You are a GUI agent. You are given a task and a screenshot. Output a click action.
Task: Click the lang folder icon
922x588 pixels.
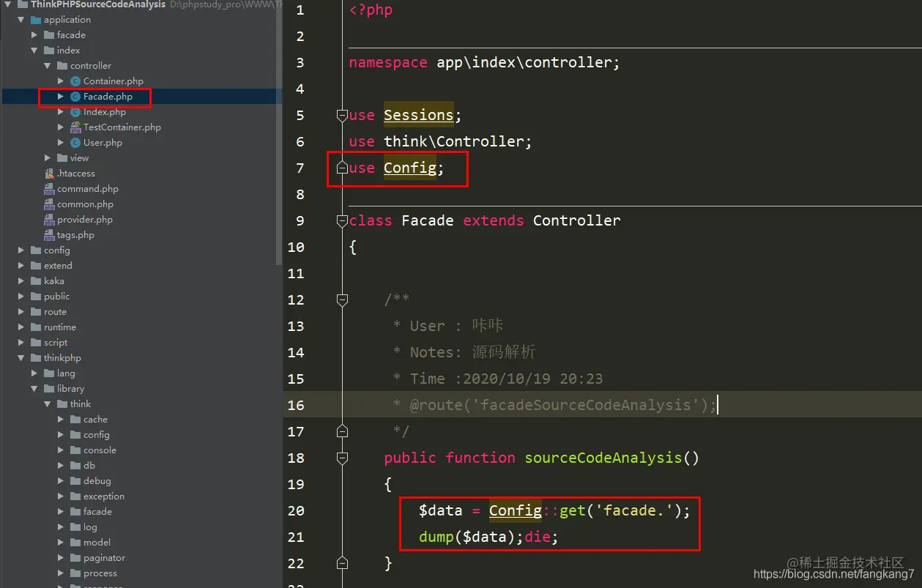(x=49, y=373)
